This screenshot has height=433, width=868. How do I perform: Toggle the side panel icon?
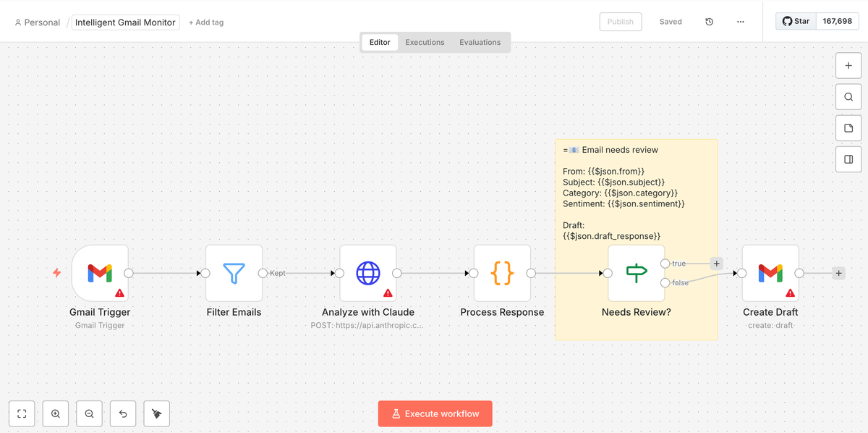pos(848,159)
